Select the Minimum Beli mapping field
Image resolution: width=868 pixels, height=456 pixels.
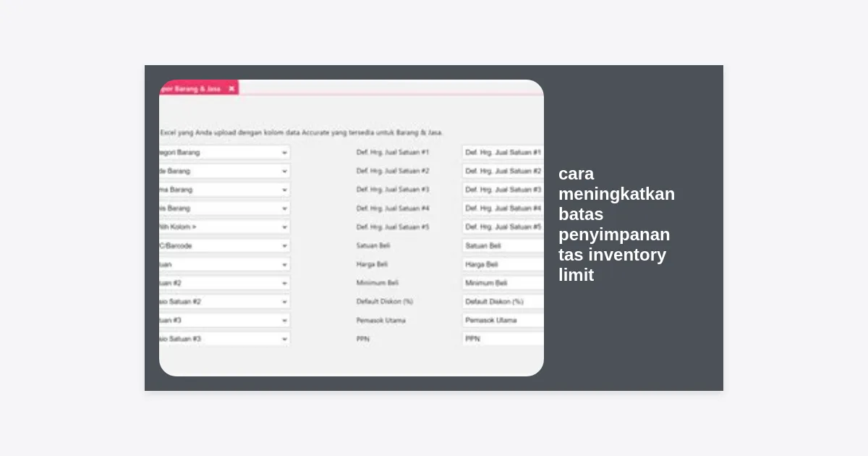click(x=503, y=283)
